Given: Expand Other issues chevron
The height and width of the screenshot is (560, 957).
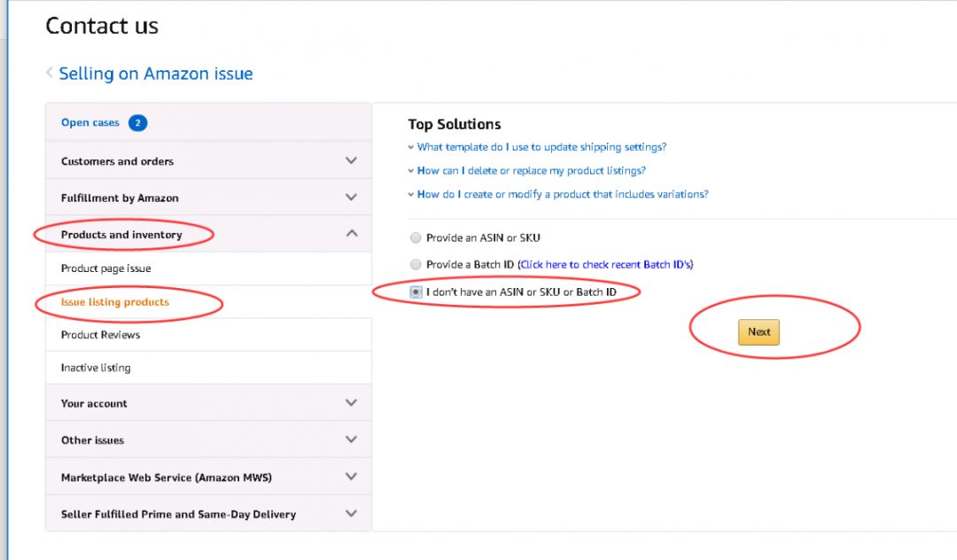Looking at the screenshot, I should [x=351, y=439].
